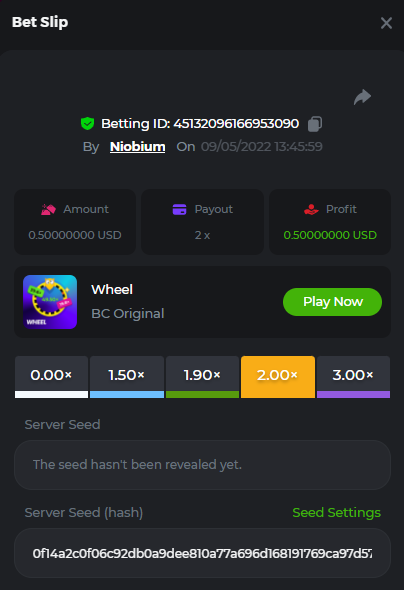The width and height of the screenshot is (404, 590).
Task: Click the Amount coins icon
Action: click(x=48, y=209)
